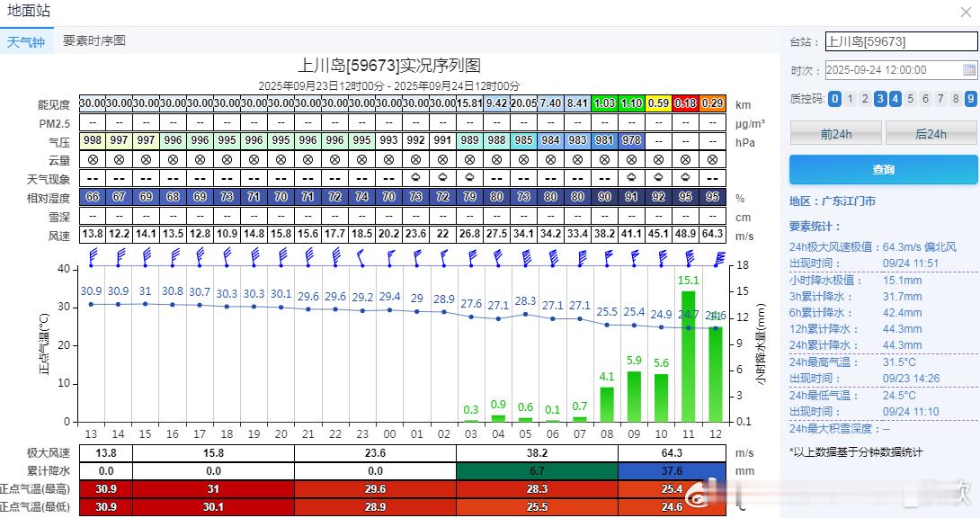Click the cloud cover symbol under pressure 993
980x518 pixels.
coord(388,159)
